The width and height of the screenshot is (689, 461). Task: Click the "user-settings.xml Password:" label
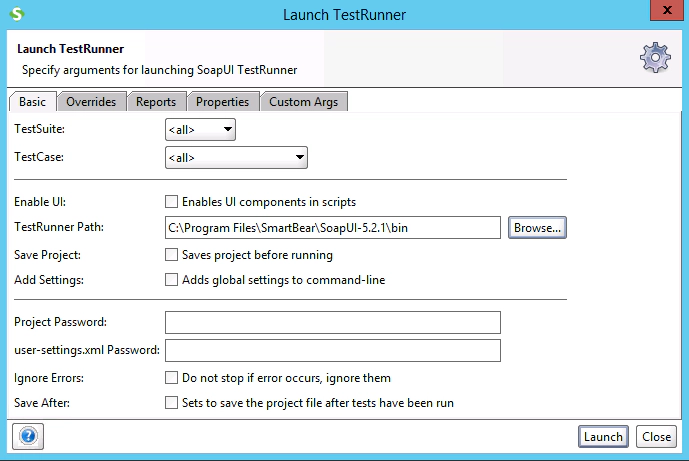click(x=87, y=350)
